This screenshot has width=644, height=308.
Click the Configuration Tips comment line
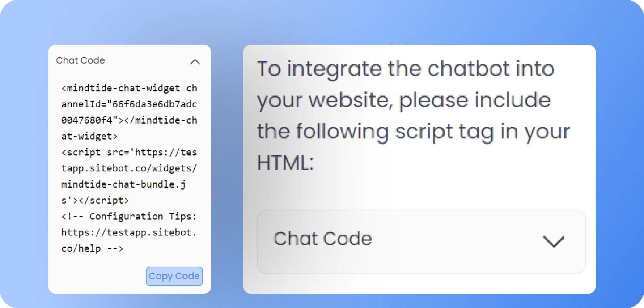click(x=129, y=216)
